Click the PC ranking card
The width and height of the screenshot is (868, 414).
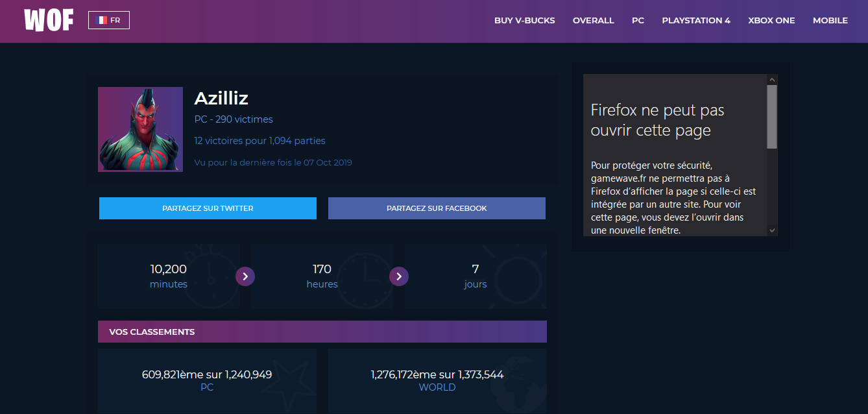pos(207,380)
